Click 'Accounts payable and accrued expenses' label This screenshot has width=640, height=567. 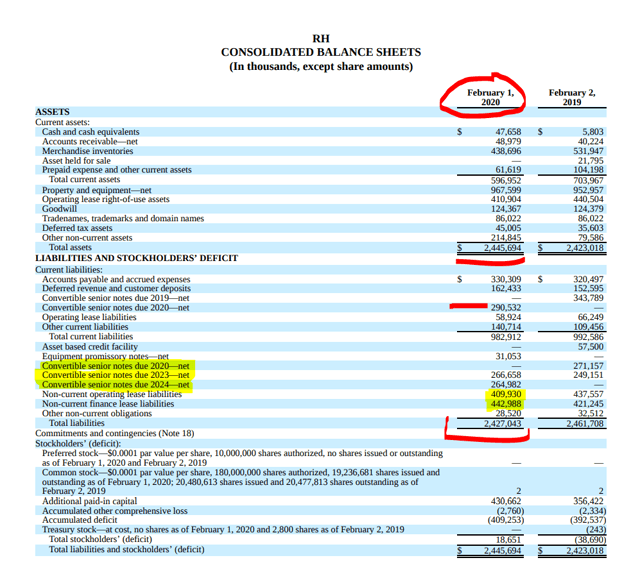pyautogui.click(x=116, y=279)
